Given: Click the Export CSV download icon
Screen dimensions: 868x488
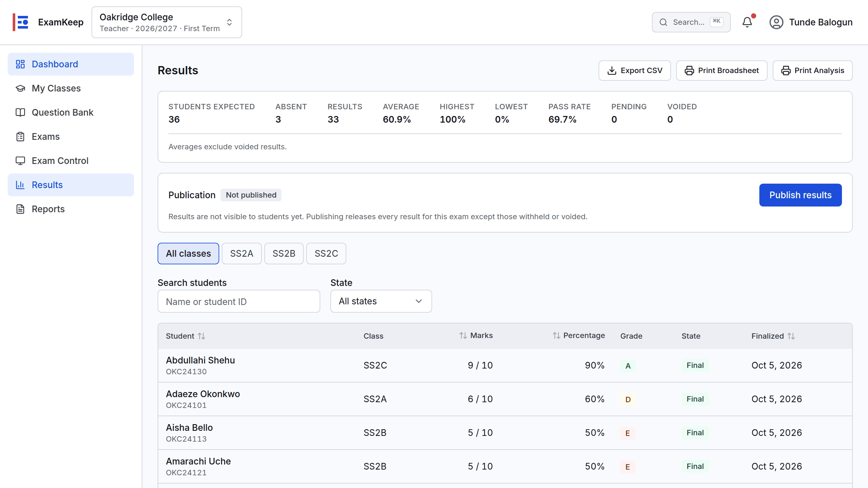Looking at the screenshot, I should (x=612, y=71).
